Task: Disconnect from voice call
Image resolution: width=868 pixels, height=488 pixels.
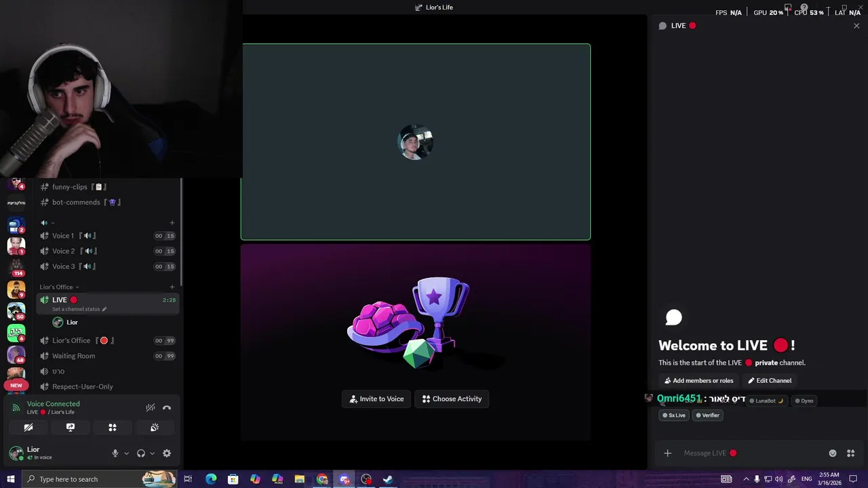Action: (167, 407)
